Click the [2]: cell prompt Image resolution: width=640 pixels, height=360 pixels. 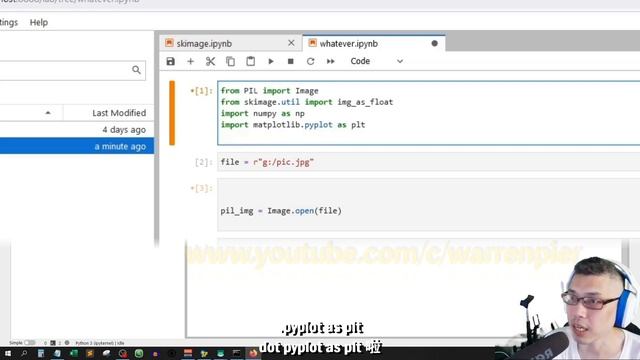pos(203,162)
